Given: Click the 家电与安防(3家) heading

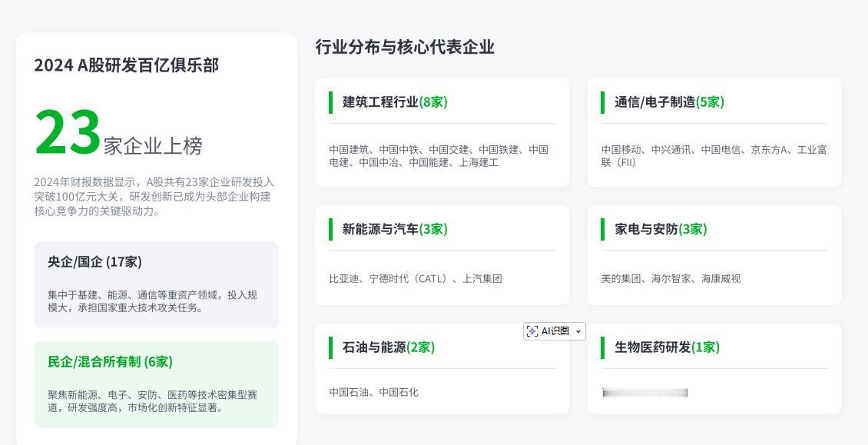Looking at the screenshot, I should [x=660, y=229].
